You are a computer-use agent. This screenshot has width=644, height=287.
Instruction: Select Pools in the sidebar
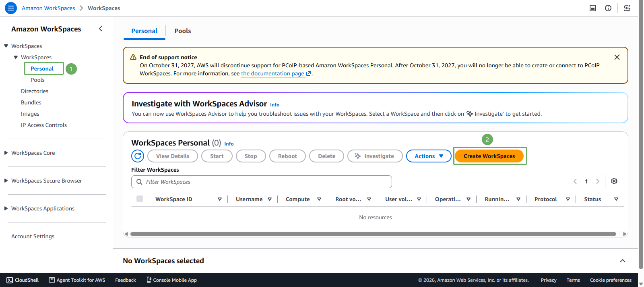(x=37, y=80)
